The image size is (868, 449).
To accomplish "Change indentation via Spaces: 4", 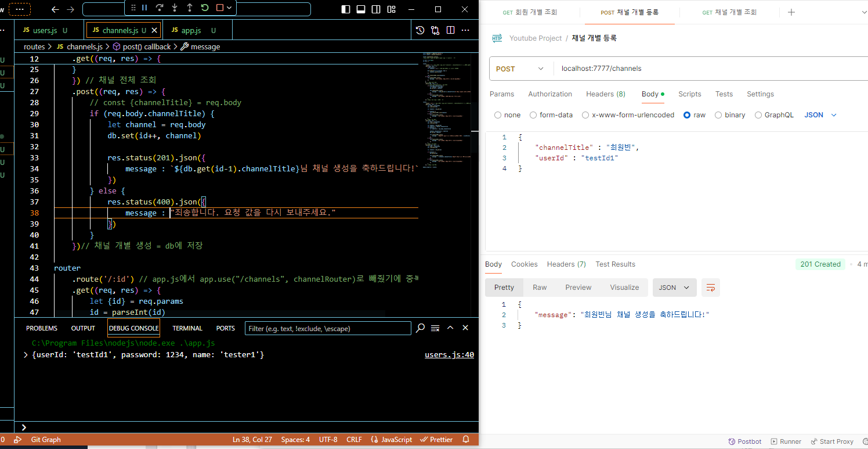I will click(295, 440).
